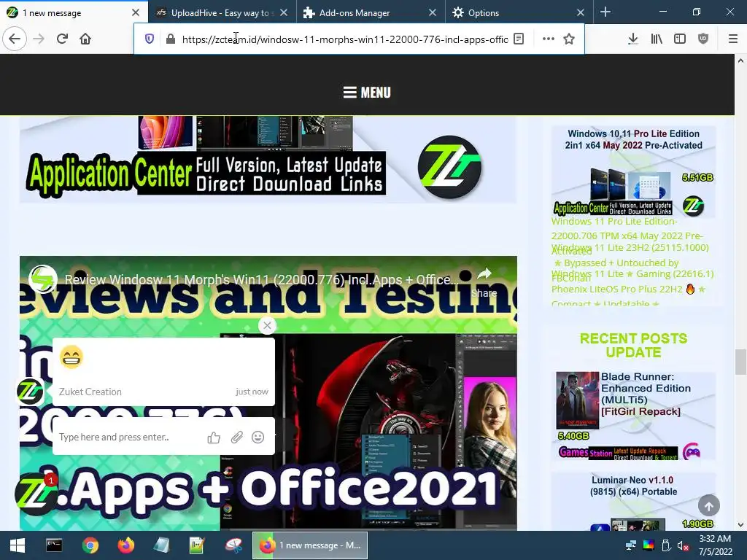Click the scroll-to-top arrow button
Viewport: 747px width, 560px height.
pyautogui.click(x=709, y=506)
